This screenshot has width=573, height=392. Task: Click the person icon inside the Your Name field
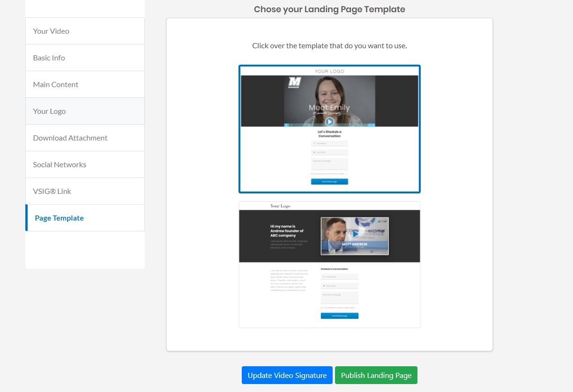(x=314, y=143)
